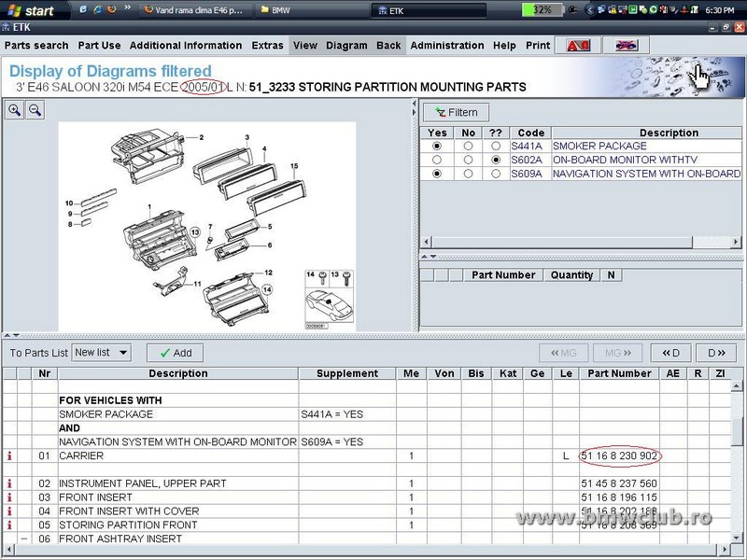Image resolution: width=747 pixels, height=560 pixels.
Task: Select Yes for S602A On-Board Monitor with TV
Action: coord(437,160)
